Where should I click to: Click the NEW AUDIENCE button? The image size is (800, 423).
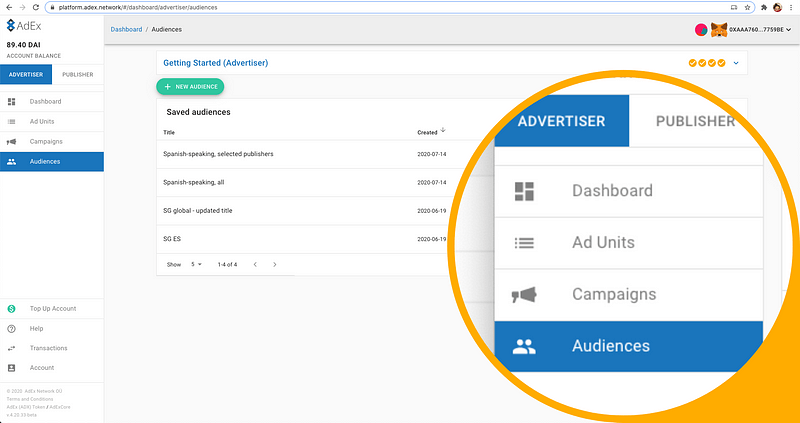tap(190, 87)
